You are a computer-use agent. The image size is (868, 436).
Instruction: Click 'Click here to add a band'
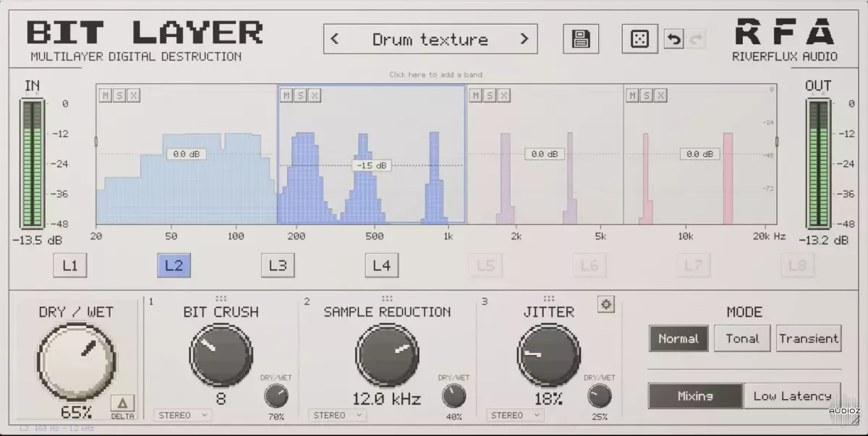pos(435,74)
